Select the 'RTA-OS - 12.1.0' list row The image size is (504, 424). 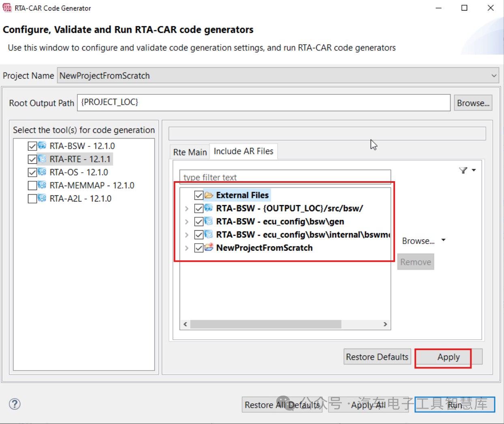point(79,172)
